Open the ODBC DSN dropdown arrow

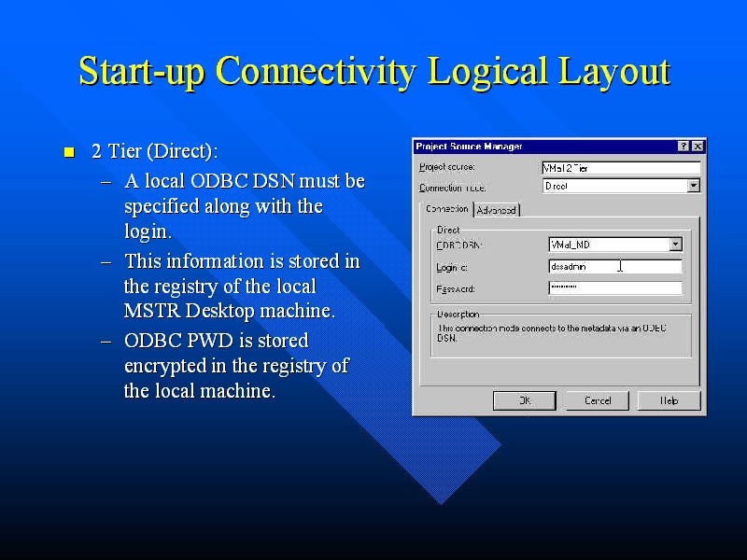tap(675, 245)
